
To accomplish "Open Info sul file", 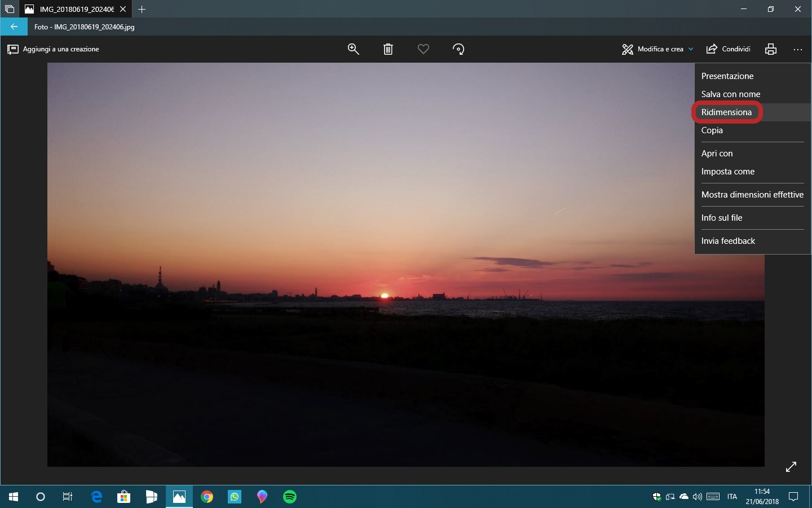I will 752,218.
